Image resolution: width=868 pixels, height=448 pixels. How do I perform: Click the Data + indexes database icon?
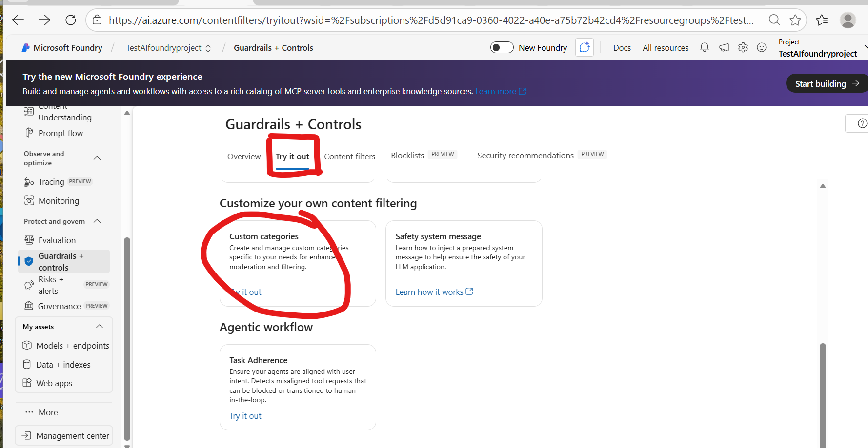click(x=27, y=364)
